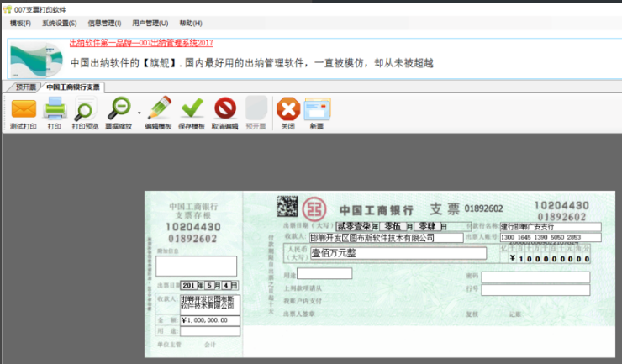
Task: Open the 信息管理(I) menu
Action: pos(104,23)
